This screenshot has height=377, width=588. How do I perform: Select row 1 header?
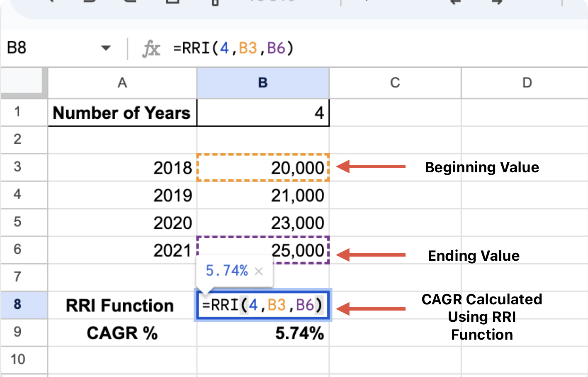pos(17,112)
